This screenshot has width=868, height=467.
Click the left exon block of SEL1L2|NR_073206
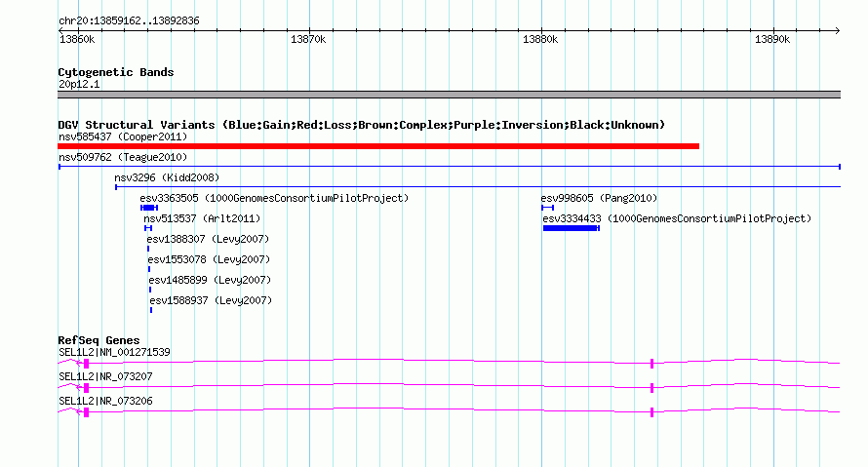[87, 412]
